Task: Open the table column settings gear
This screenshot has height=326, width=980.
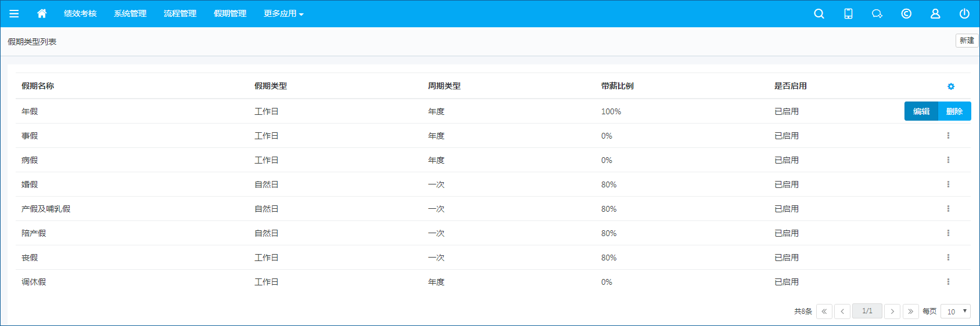Action: click(x=951, y=86)
